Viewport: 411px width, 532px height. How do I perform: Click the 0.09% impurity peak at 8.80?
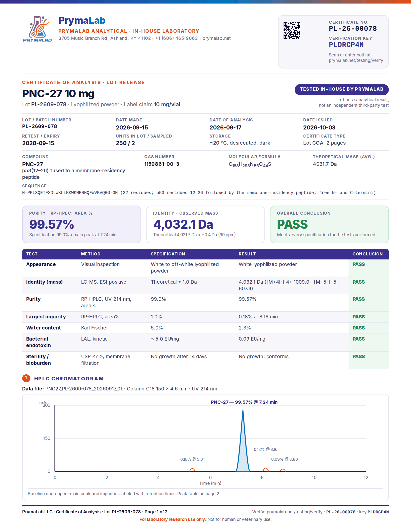click(x=283, y=470)
